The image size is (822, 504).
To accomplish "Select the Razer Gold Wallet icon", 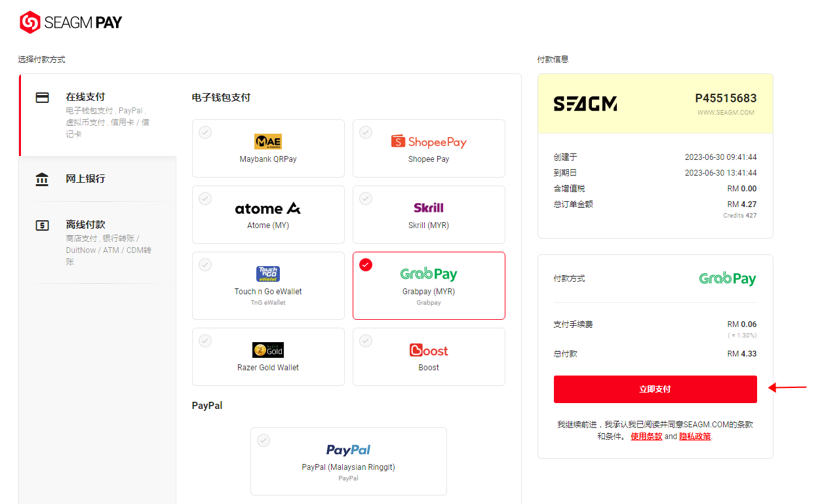I will (x=268, y=350).
